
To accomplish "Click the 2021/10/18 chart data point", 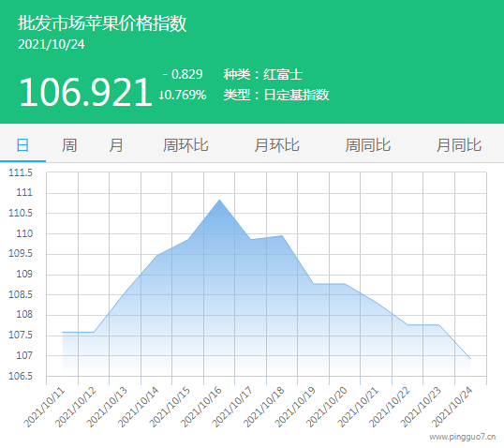I will (282, 236).
